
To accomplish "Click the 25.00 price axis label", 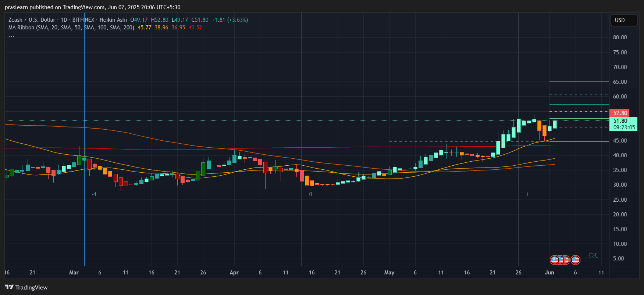I will [x=620, y=200].
